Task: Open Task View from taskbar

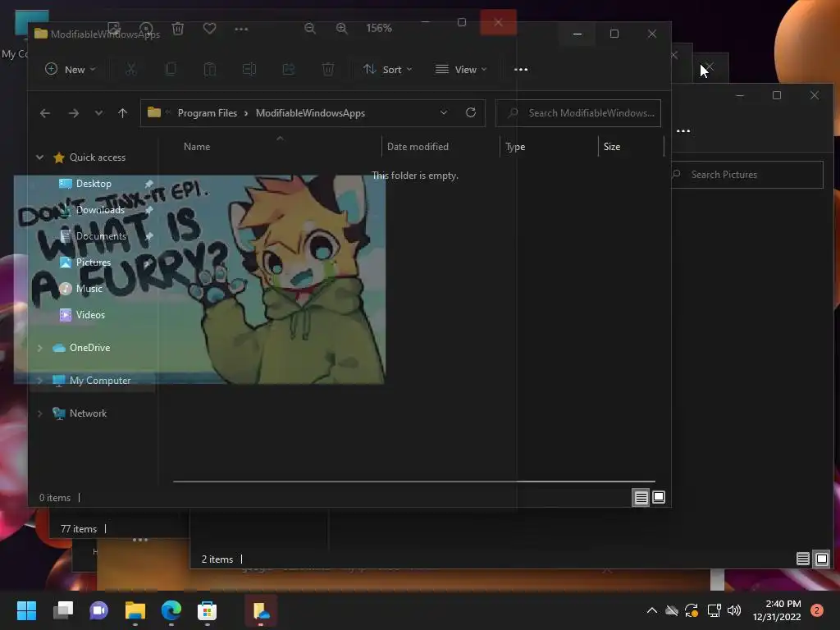Action: pyautogui.click(x=62, y=610)
